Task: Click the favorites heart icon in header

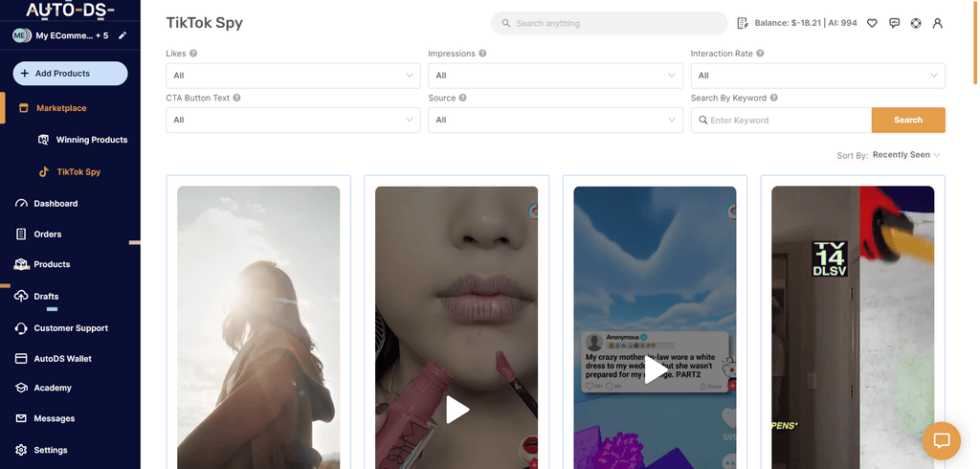Action: pyautogui.click(x=872, y=23)
